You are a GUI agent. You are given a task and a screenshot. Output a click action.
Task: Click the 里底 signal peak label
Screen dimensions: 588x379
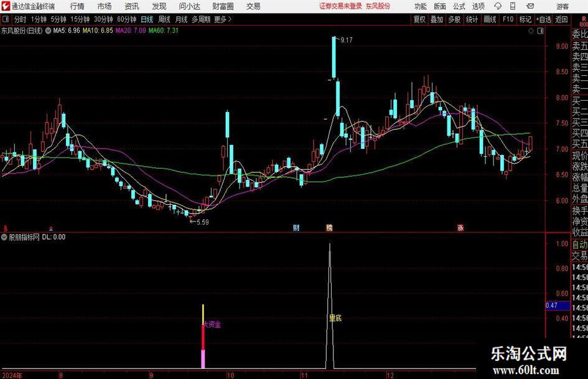tap(335, 318)
